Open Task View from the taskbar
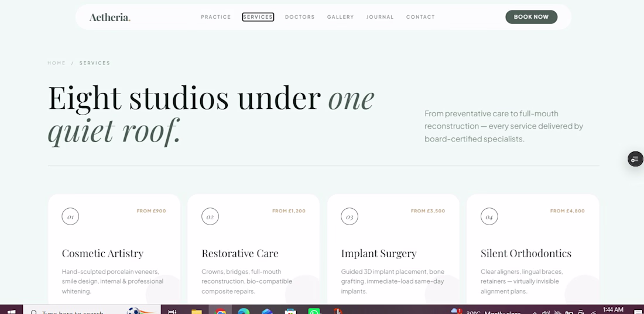This screenshot has height=314, width=644. tap(172, 312)
